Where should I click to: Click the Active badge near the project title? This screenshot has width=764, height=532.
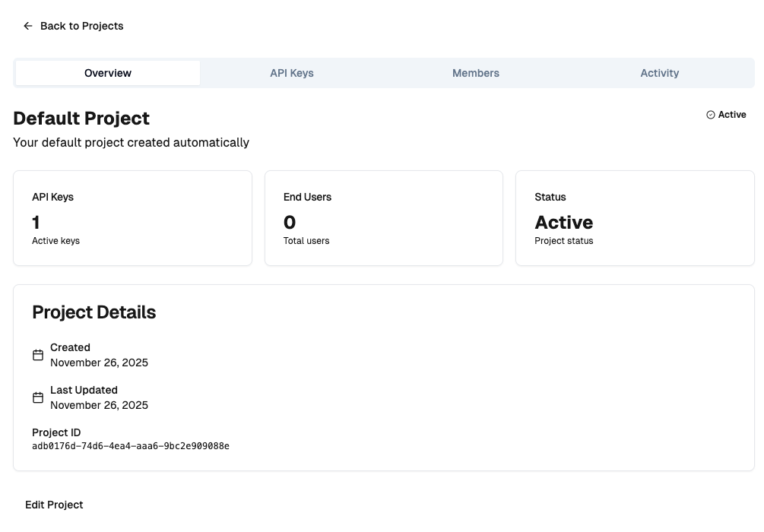point(724,114)
